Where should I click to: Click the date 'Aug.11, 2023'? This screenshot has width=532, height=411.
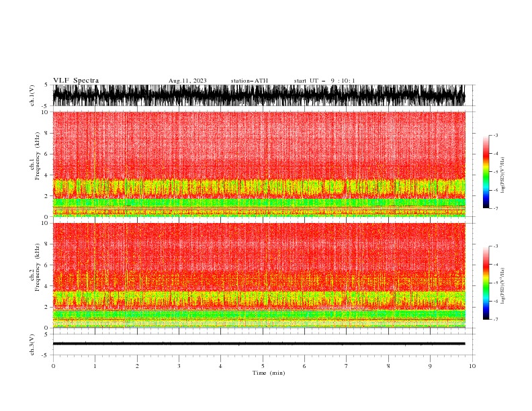[x=187, y=81]
